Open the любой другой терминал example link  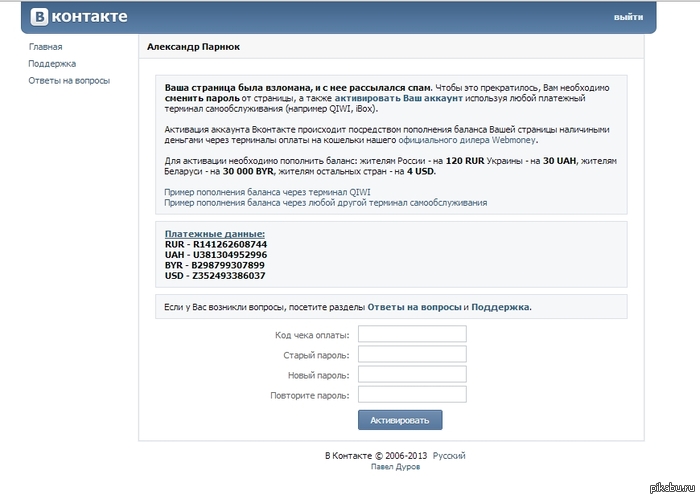pos(325,203)
